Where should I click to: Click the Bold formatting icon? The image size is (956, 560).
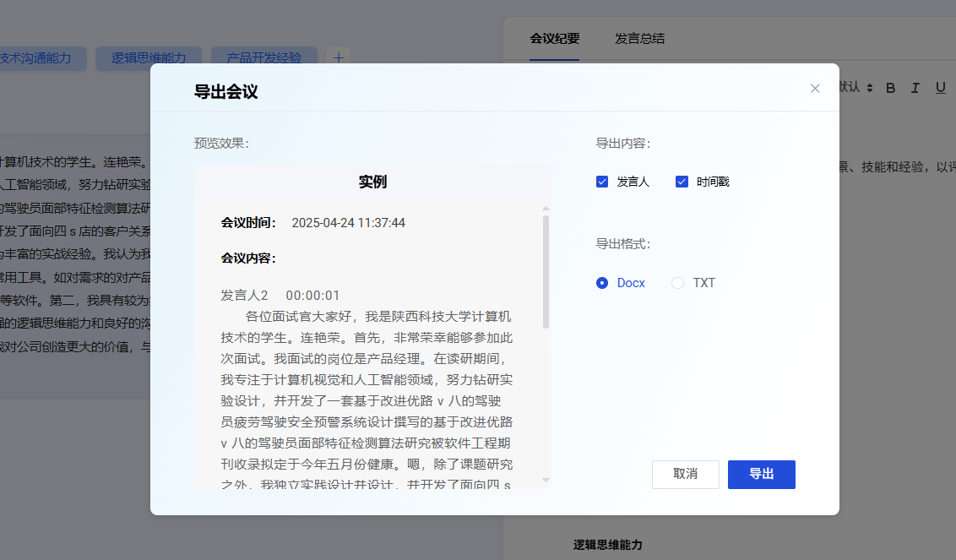click(x=890, y=88)
